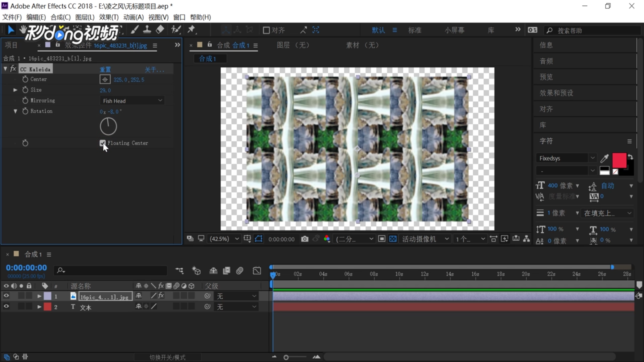Image resolution: width=644 pixels, height=362 pixels.
Task: Click the red fill color swatch
Action: [619, 160]
